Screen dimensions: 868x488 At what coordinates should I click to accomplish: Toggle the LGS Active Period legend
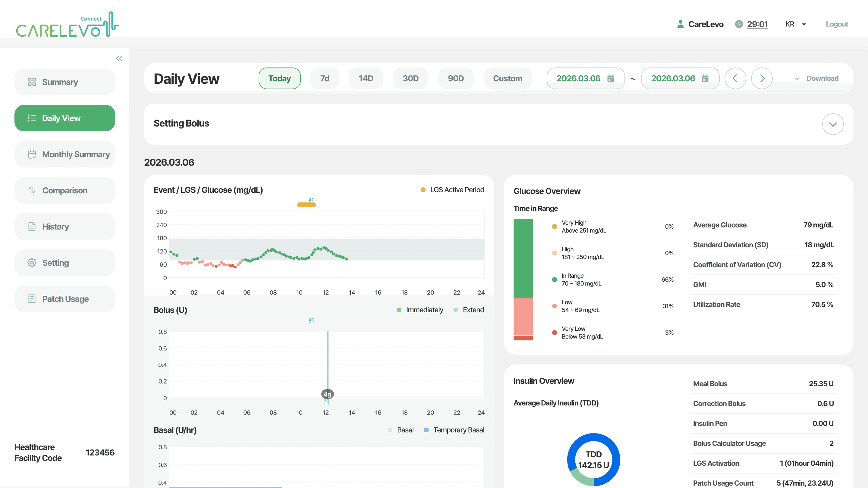click(x=452, y=190)
